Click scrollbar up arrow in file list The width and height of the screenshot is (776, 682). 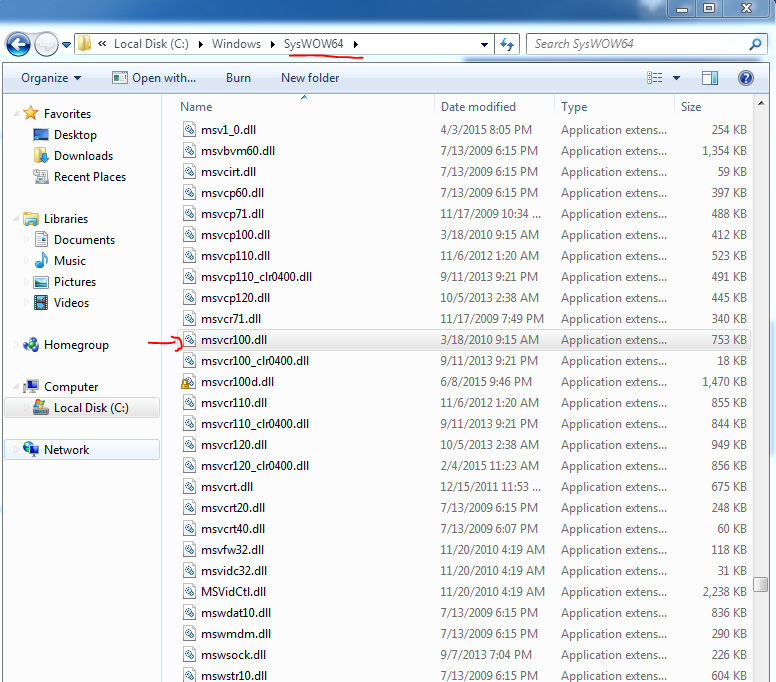click(x=761, y=103)
